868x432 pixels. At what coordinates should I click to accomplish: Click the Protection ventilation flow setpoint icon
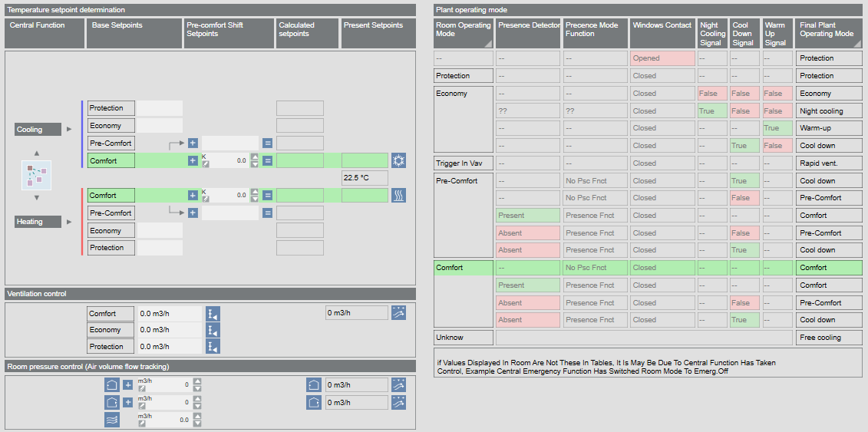213,347
